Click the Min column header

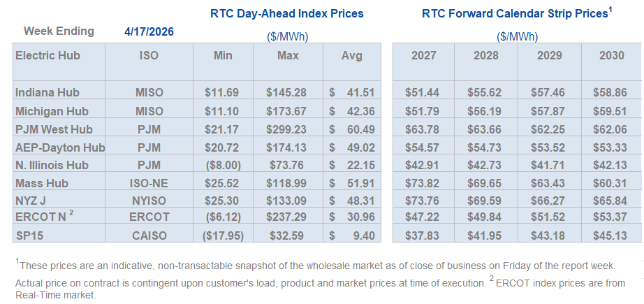pos(223,55)
